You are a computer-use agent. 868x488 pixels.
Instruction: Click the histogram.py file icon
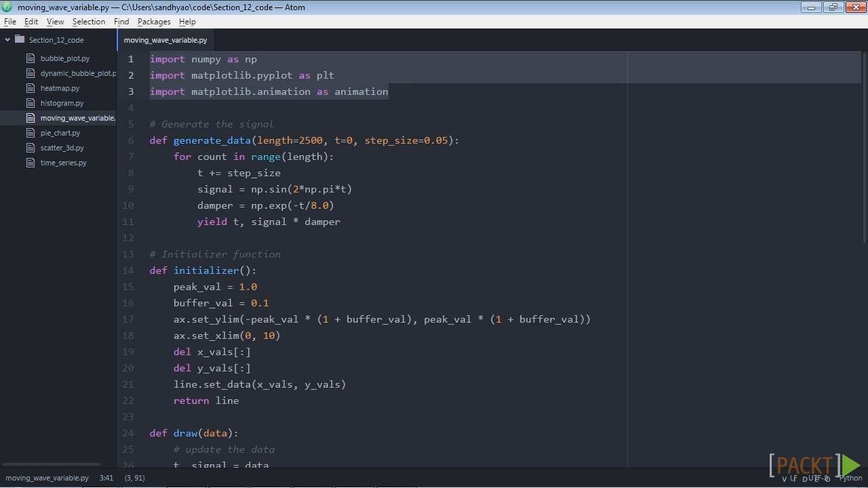coord(31,103)
